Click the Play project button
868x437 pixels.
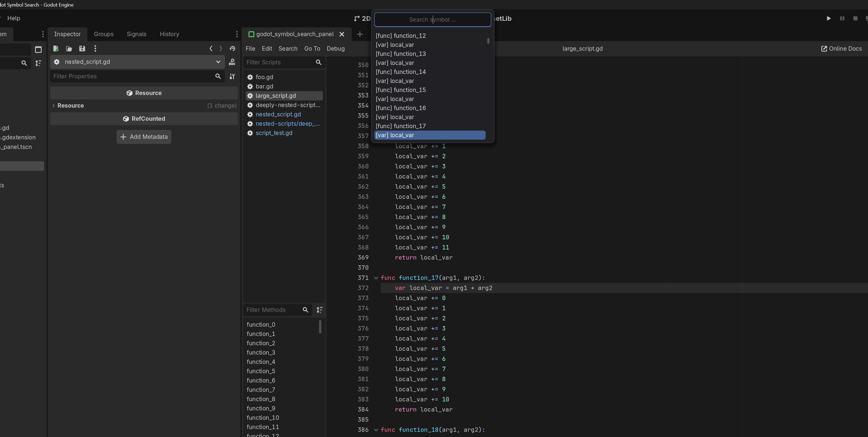click(829, 18)
